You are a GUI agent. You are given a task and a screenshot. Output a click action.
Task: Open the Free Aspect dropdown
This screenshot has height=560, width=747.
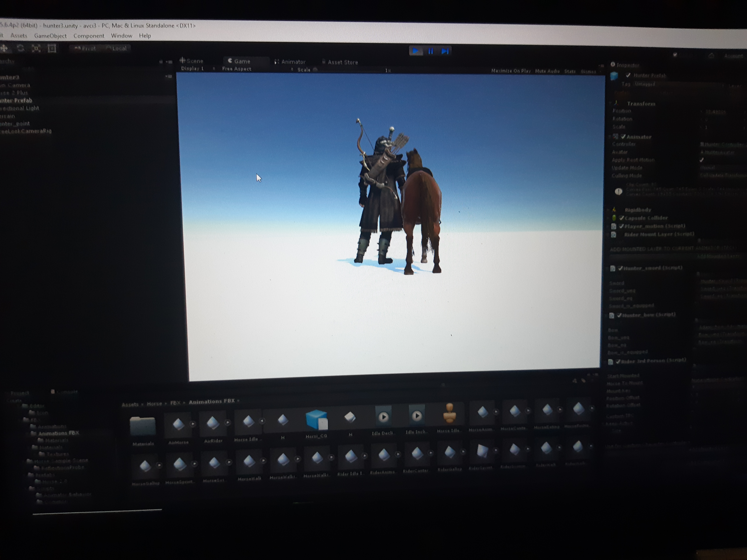click(257, 69)
